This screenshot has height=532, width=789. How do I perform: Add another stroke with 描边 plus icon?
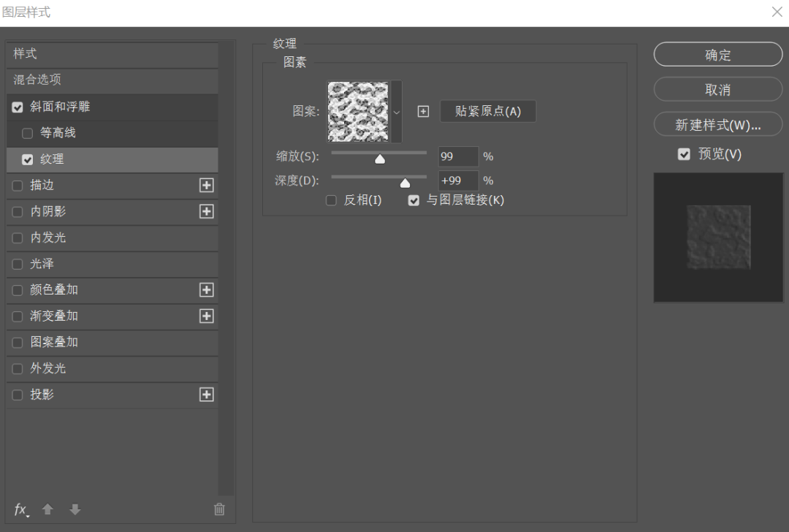[207, 186]
